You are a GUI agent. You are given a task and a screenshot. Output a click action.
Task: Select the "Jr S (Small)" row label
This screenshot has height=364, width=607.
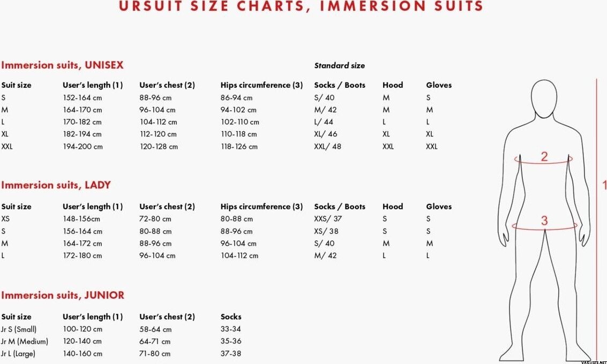coord(19,329)
